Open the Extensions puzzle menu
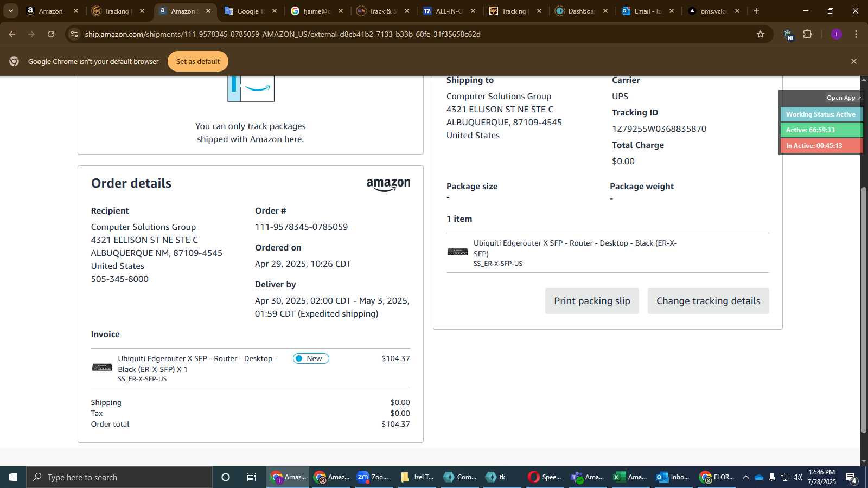 pos(808,34)
